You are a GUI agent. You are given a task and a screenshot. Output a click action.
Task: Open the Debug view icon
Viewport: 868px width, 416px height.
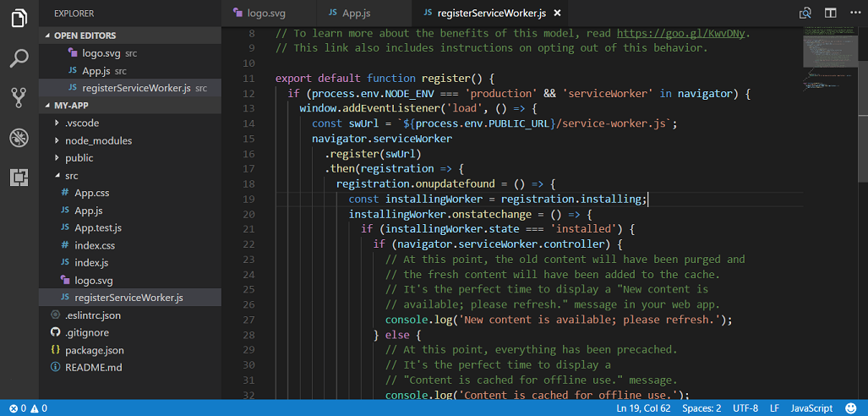19,137
